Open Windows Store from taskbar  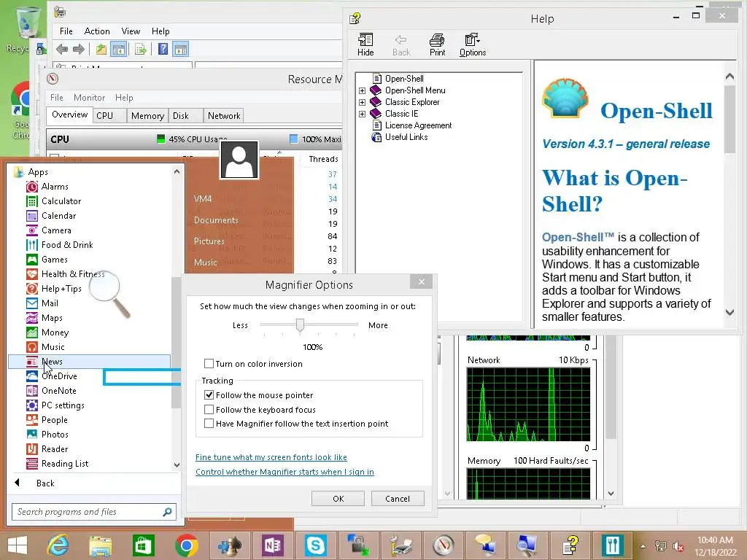(143, 545)
